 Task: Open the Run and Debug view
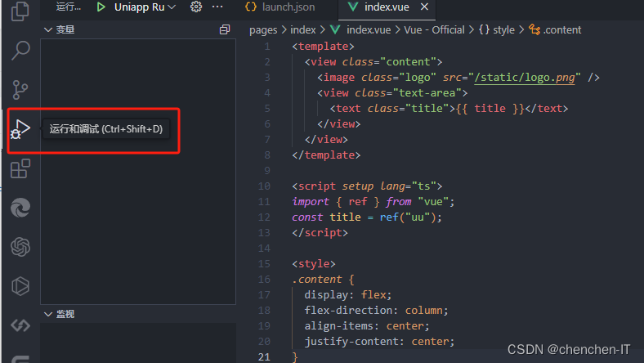point(20,129)
